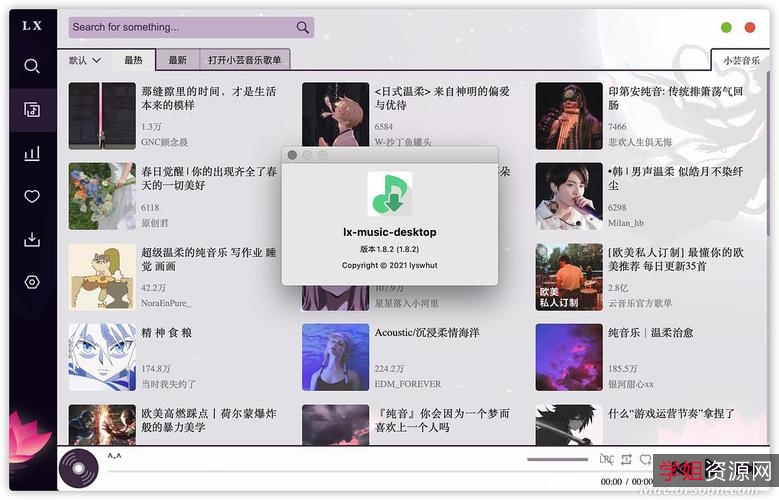Open settings via the hexagon sidebar icon

coord(32,282)
